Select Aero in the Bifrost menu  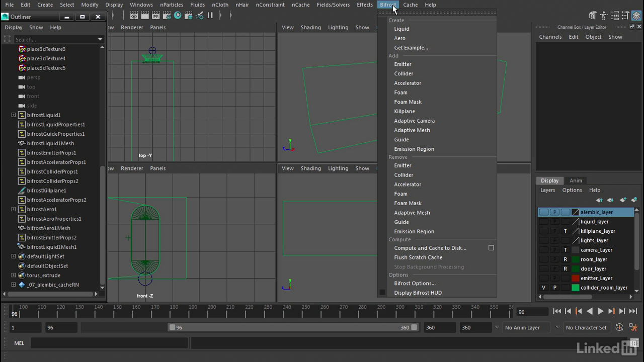pyautogui.click(x=400, y=38)
